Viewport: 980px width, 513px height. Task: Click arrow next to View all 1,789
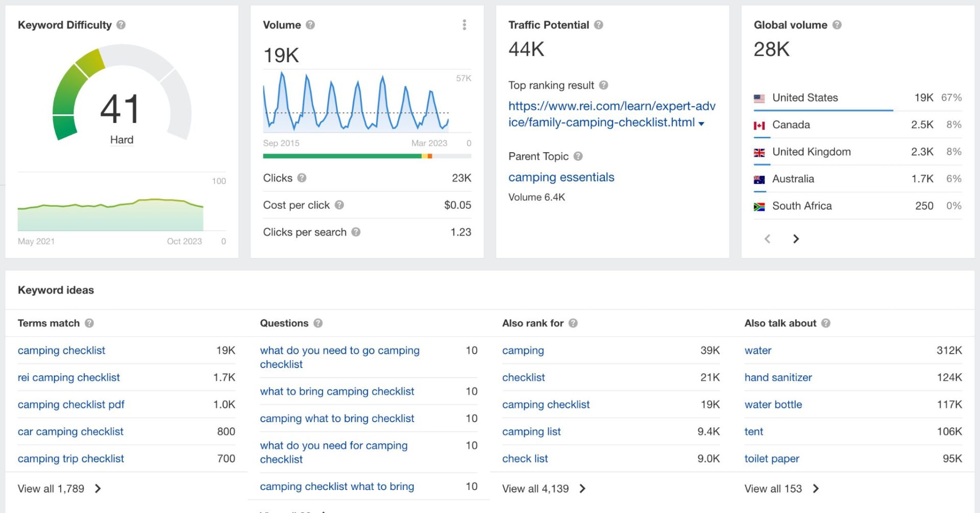tap(98, 488)
